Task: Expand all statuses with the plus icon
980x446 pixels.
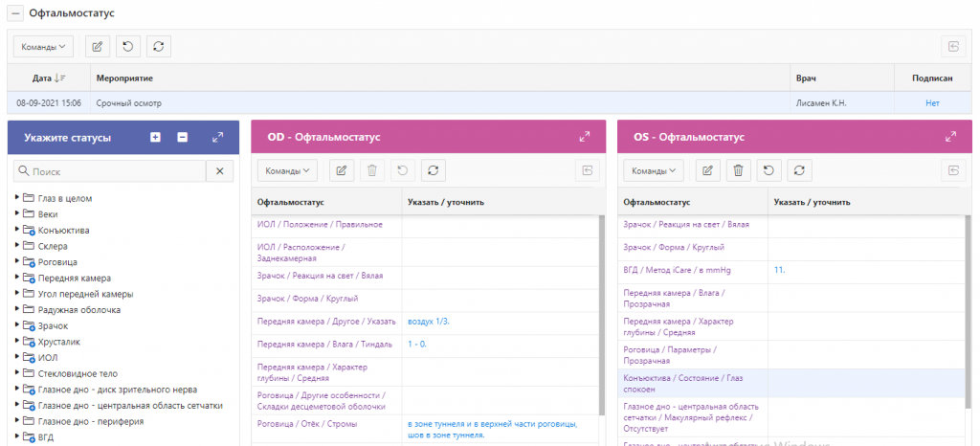Action: point(156,138)
